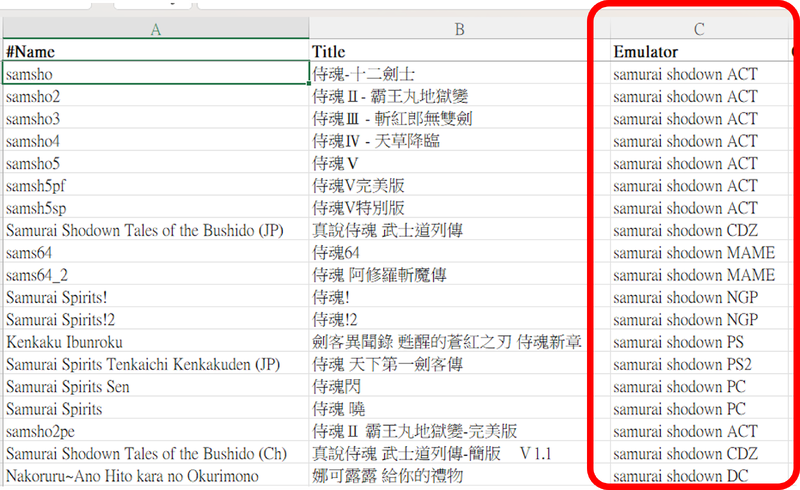Select samurai shodown MAME in sams64 row

pyautogui.click(x=699, y=253)
